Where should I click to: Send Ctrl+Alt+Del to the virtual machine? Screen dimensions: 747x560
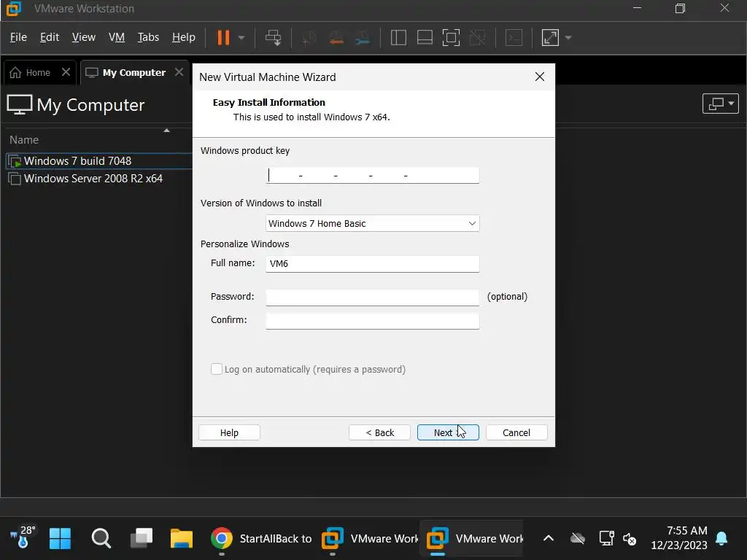(274, 38)
